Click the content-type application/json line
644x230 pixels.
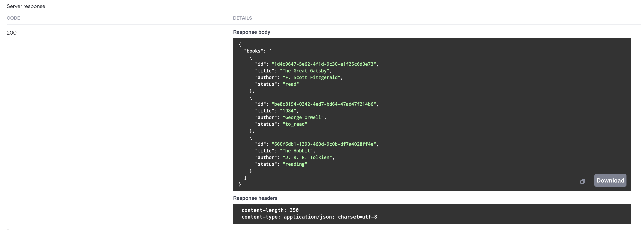[x=309, y=217]
